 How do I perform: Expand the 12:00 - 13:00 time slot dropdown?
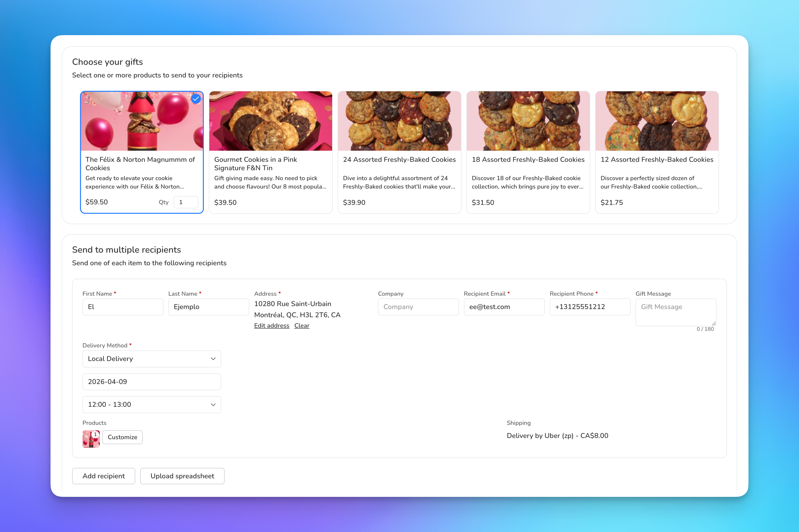[x=151, y=404]
